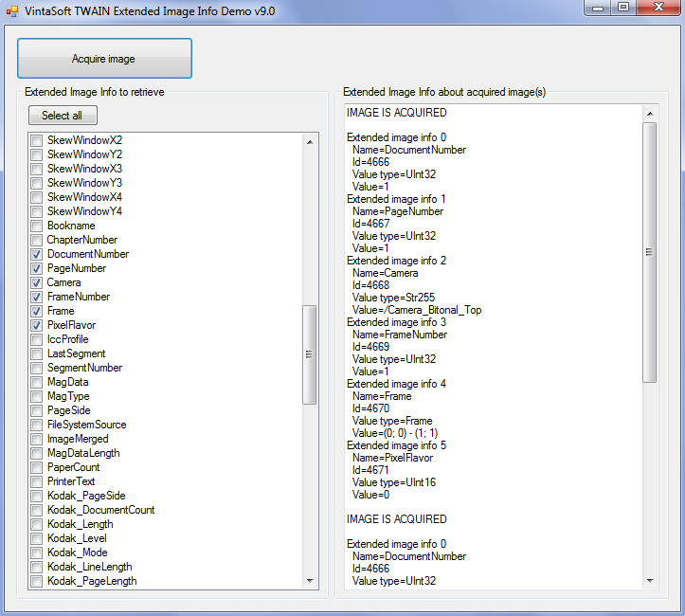Viewport: 685px width, 616px height.
Task: Enable the LastSegment checkbox
Action: (37, 353)
